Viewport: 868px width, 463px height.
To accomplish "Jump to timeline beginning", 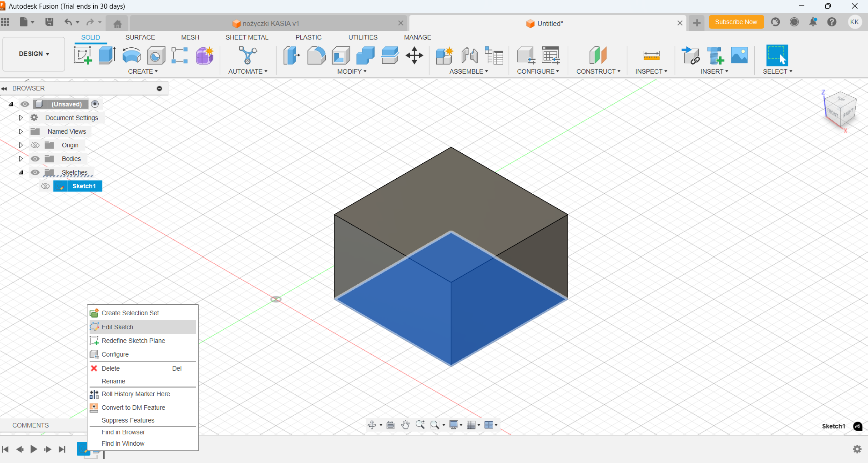I will (x=5, y=449).
